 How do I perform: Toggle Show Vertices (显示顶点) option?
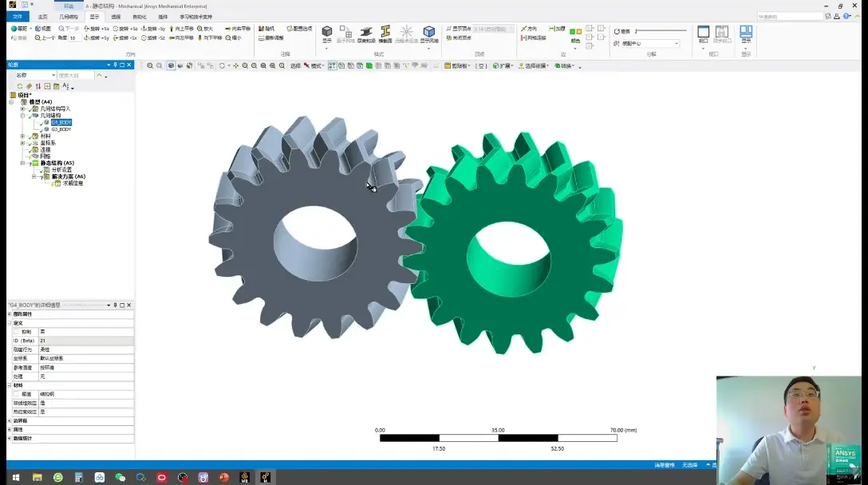tap(459, 28)
